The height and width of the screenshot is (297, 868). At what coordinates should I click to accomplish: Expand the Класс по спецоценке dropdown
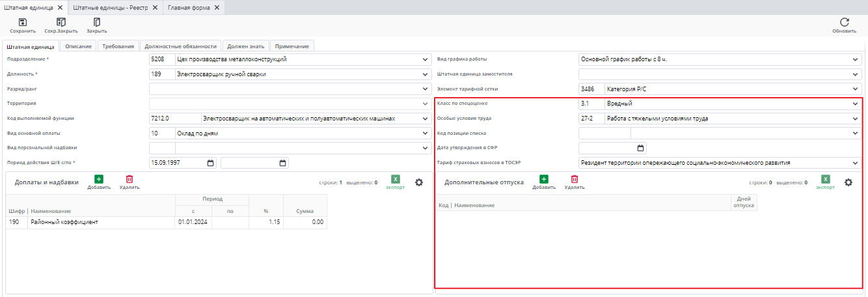(856, 104)
